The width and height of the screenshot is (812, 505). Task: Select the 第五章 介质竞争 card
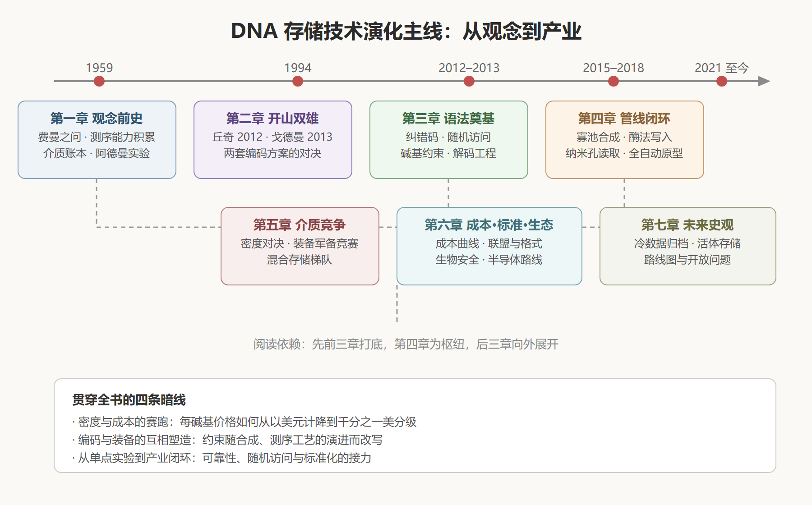[300, 246]
